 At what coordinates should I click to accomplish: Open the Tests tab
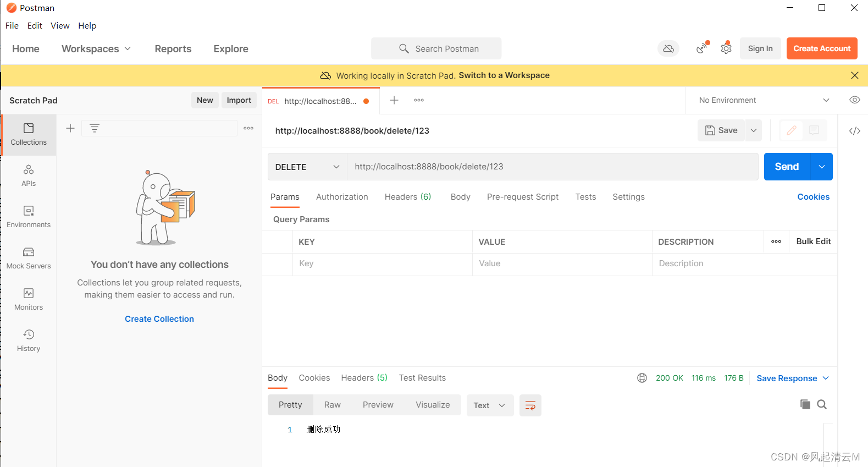[585, 197]
